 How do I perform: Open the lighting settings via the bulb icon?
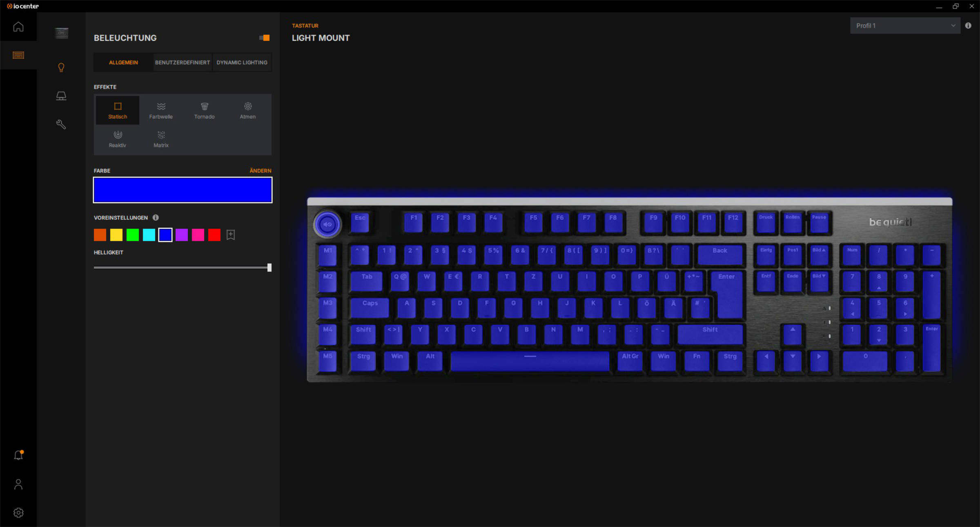(61, 67)
